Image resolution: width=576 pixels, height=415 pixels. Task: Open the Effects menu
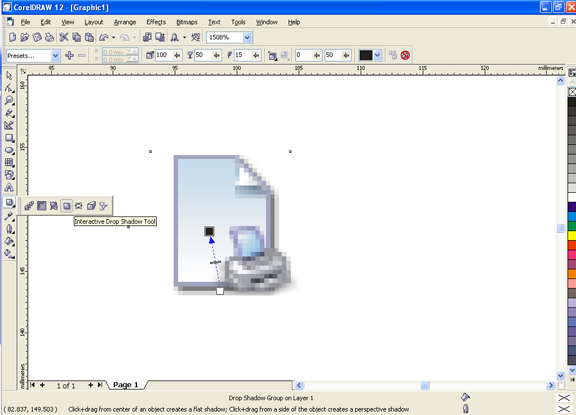(156, 22)
